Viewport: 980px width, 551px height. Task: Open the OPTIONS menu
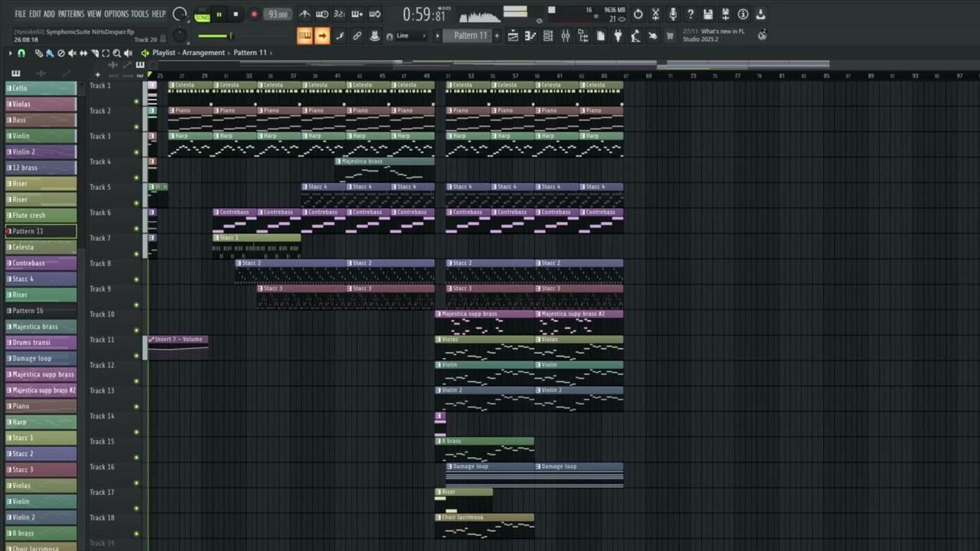tap(116, 14)
